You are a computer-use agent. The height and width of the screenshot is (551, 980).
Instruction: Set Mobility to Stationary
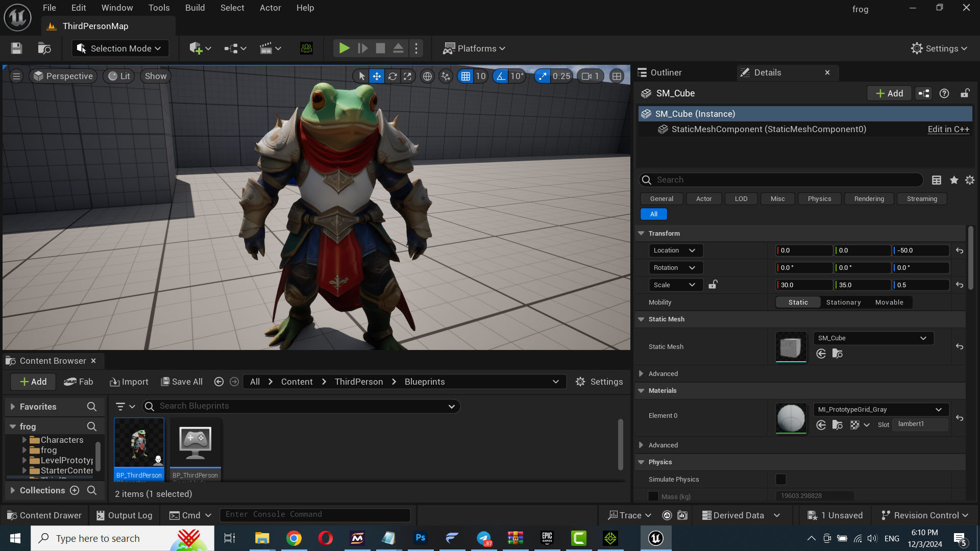point(843,303)
